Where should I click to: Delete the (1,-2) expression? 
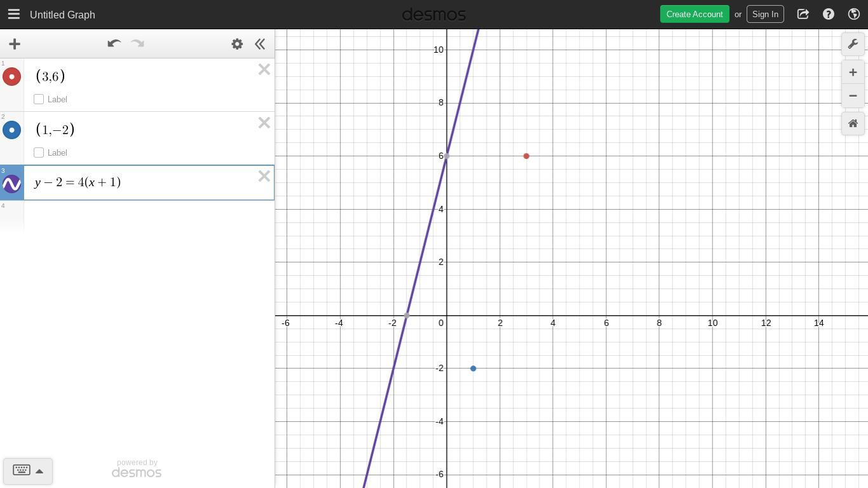(x=264, y=123)
